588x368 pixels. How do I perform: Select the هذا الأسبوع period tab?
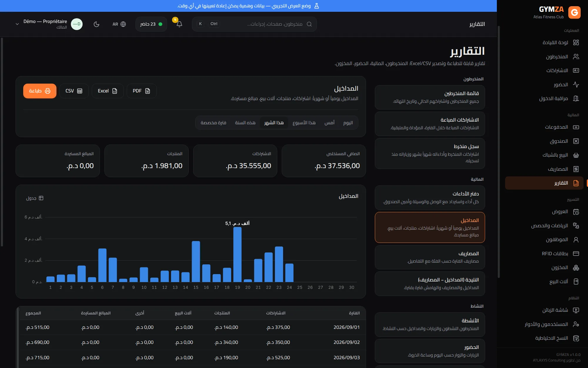(x=304, y=123)
